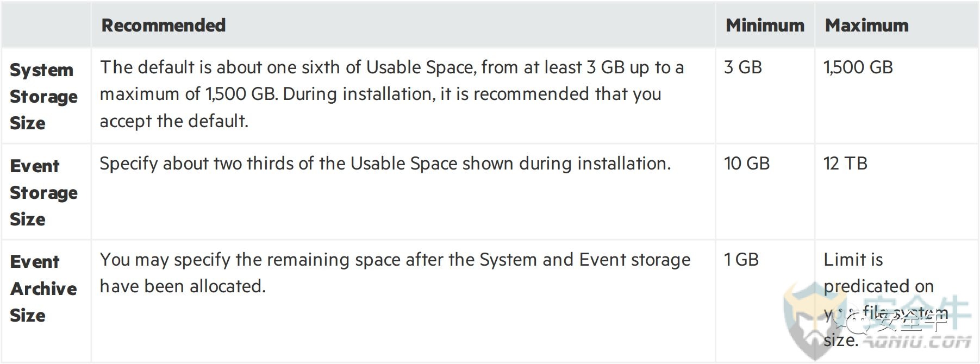This screenshot has height=364, width=980.
Task: Click the Event Storage Size row label
Action: tap(43, 192)
